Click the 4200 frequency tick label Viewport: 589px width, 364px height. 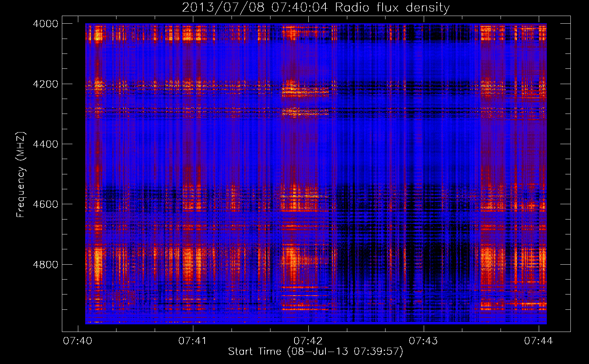click(46, 84)
